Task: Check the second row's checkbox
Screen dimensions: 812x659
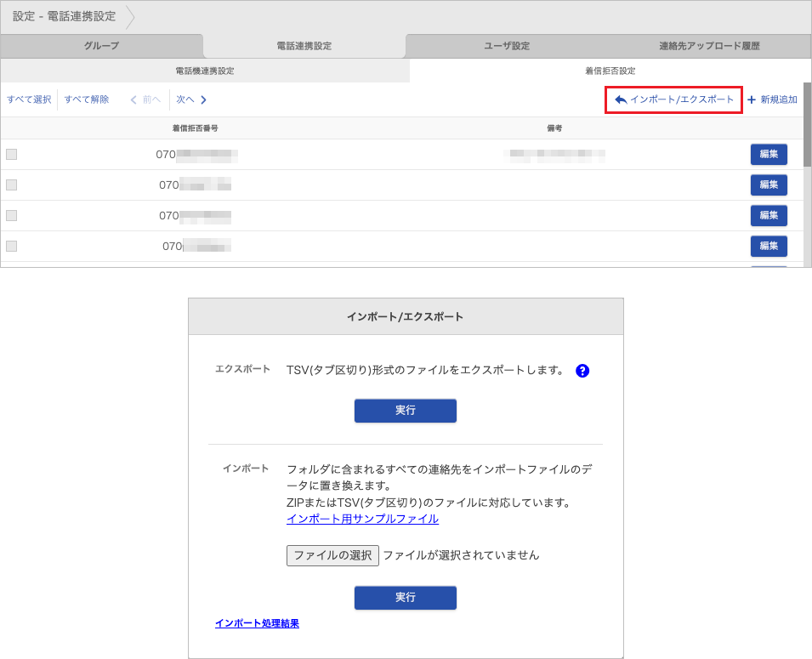Action: pyautogui.click(x=11, y=185)
